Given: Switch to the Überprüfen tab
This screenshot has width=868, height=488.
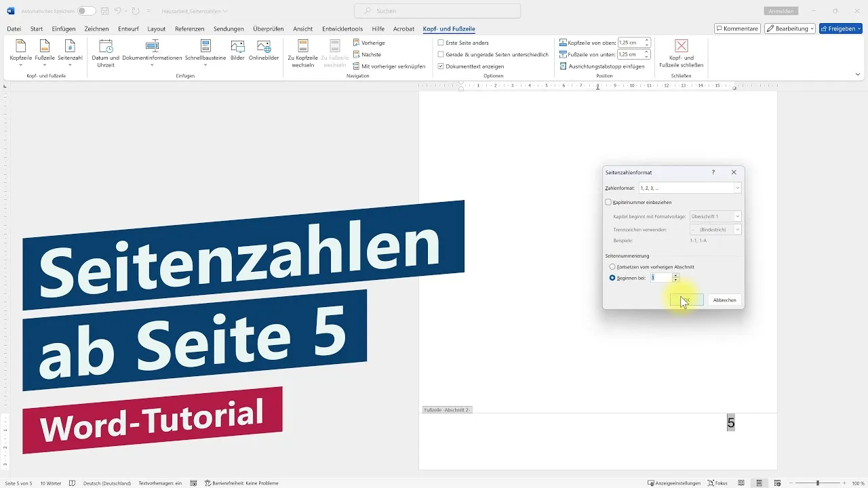Looking at the screenshot, I should pos(268,29).
